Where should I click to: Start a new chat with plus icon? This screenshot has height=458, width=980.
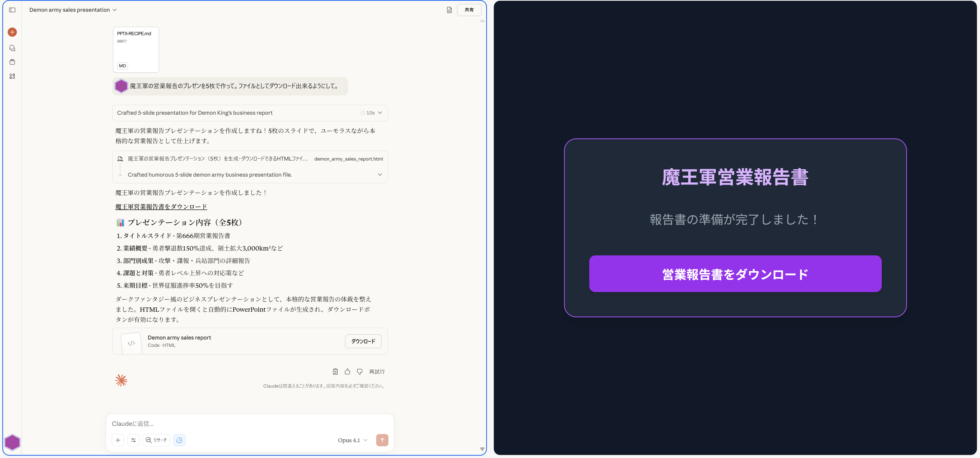pyautogui.click(x=12, y=32)
